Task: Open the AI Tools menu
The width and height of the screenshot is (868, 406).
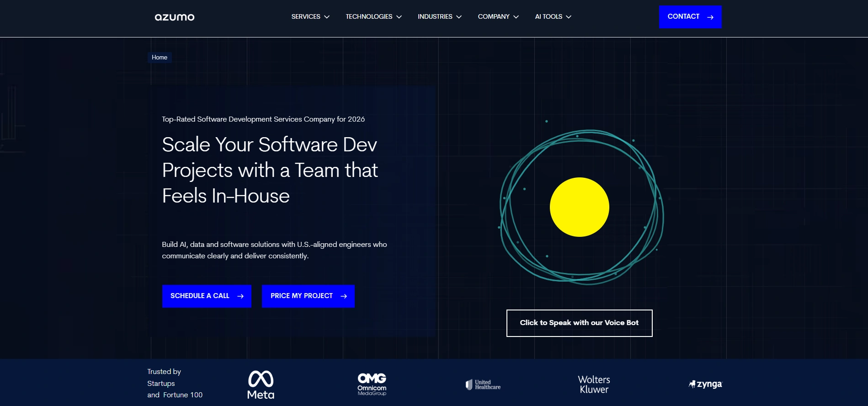Action: (x=553, y=17)
